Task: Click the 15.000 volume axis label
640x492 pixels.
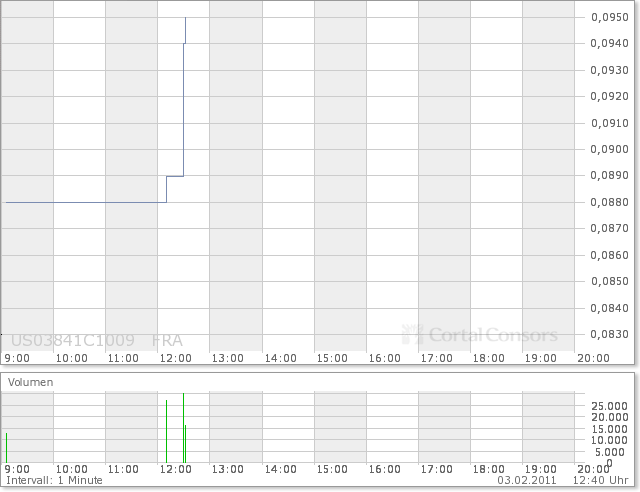Action: (609, 429)
